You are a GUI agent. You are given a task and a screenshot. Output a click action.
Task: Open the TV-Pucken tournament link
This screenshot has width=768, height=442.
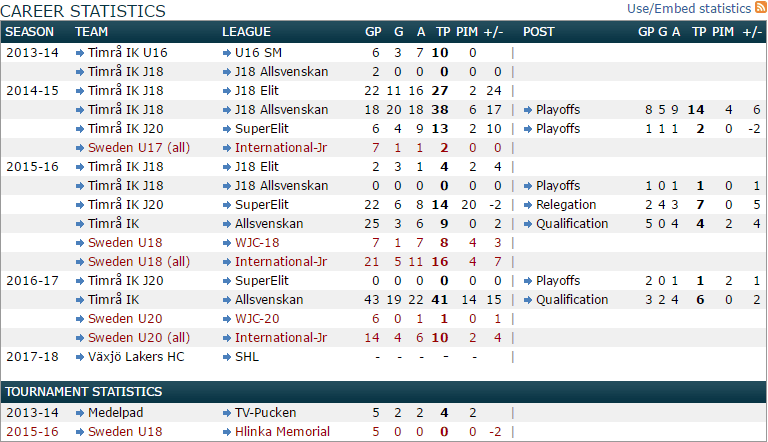pos(265,413)
